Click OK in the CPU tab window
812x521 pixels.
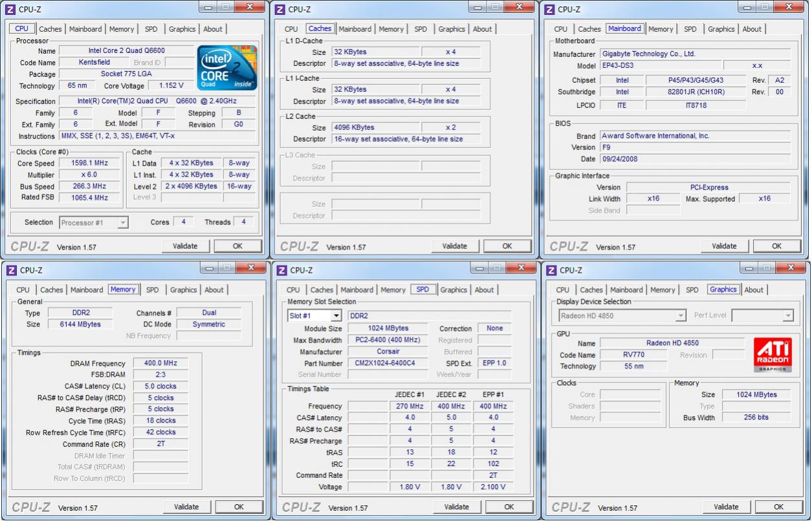[x=237, y=246]
